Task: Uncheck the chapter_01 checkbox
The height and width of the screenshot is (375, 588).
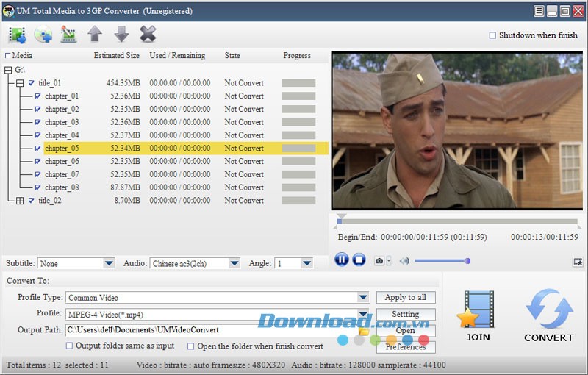Action: (x=37, y=96)
